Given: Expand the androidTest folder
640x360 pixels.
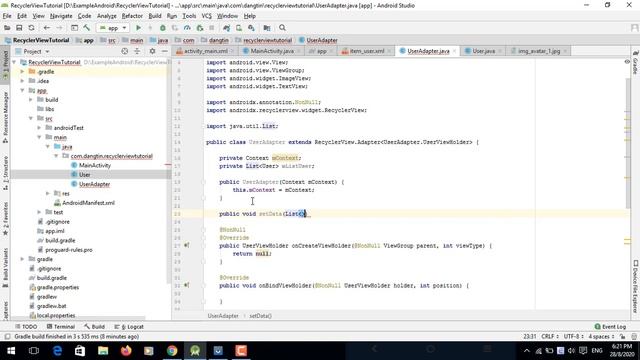Looking at the screenshot, I should click(x=39, y=128).
